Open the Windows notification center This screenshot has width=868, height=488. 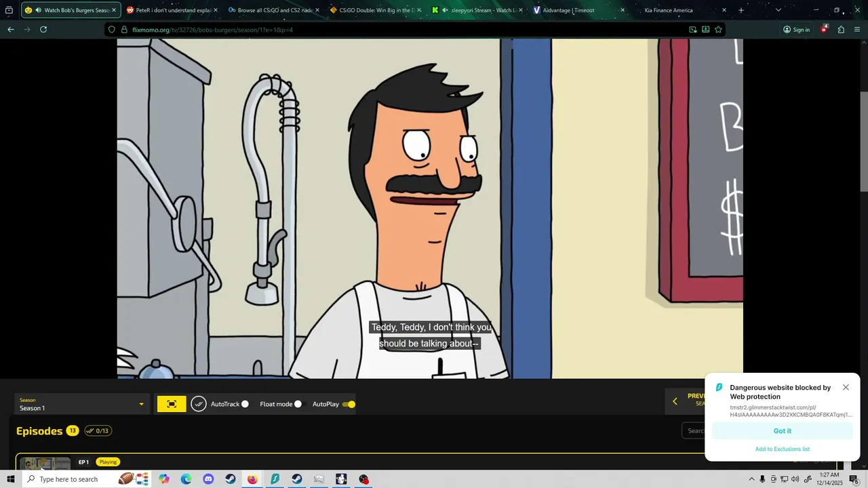coord(854,479)
